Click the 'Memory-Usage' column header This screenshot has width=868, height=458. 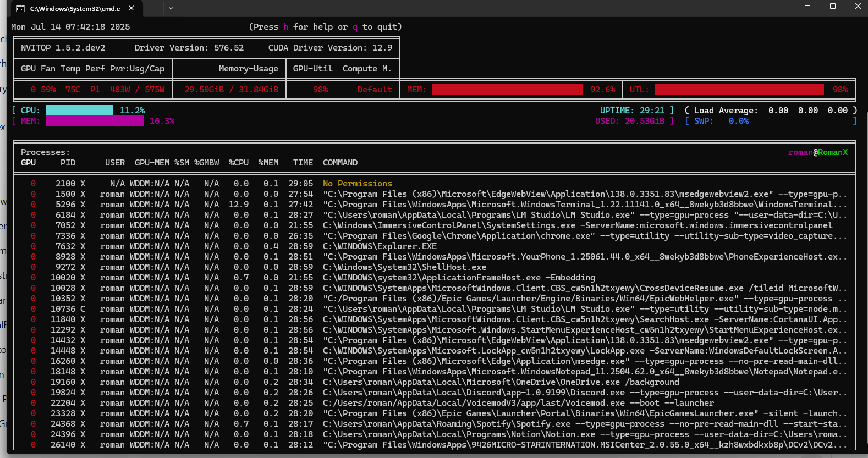tap(249, 69)
